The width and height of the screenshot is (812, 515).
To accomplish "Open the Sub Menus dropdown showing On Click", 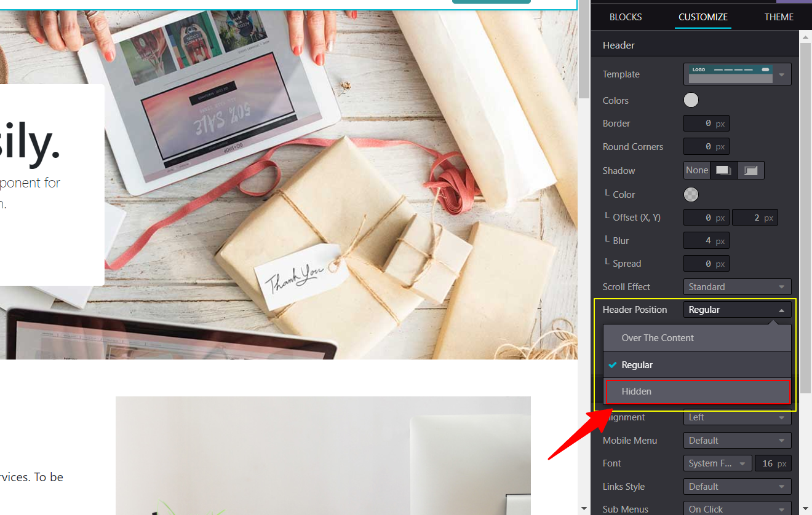I will point(737,508).
